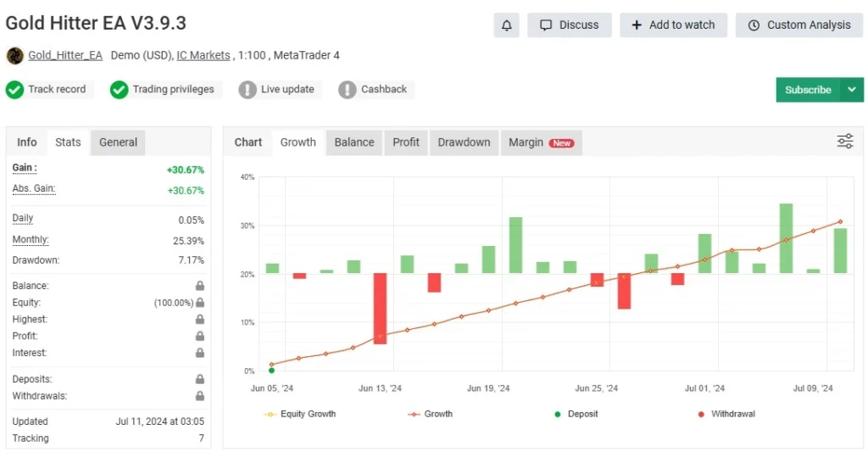Screen dimensions: 868x452
Task: Click the Balance lock icon
Action: [200, 287]
